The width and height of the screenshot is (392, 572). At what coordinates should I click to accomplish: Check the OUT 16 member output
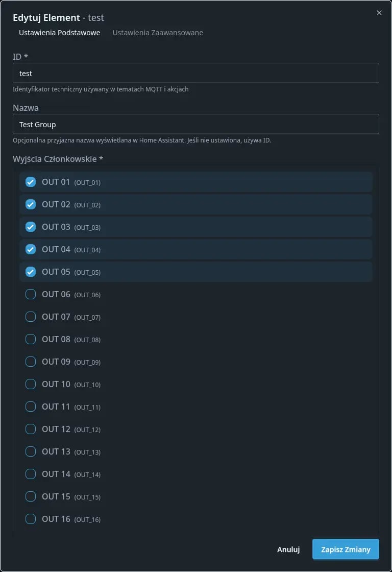click(x=30, y=519)
